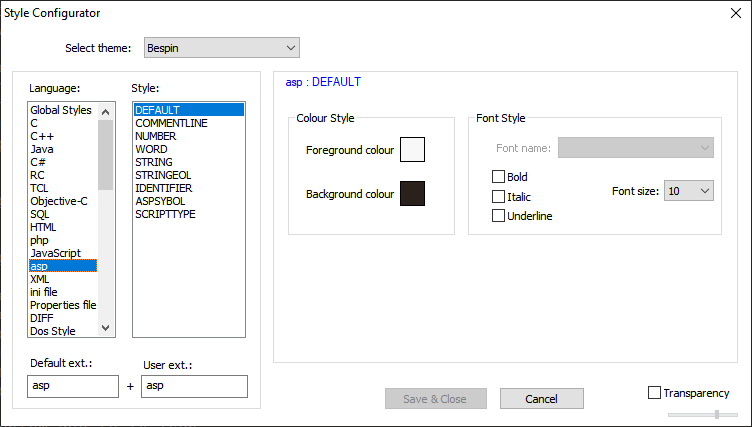The height and width of the screenshot is (427, 752).
Task: Select the STRING style entry
Action: coord(154,162)
